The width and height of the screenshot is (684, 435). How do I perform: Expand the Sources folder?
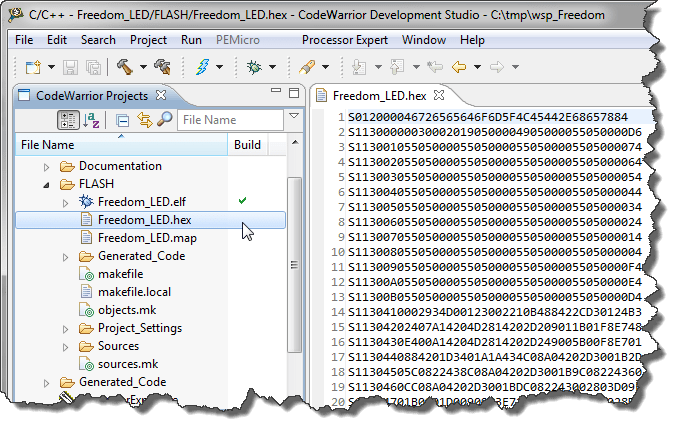click(65, 347)
